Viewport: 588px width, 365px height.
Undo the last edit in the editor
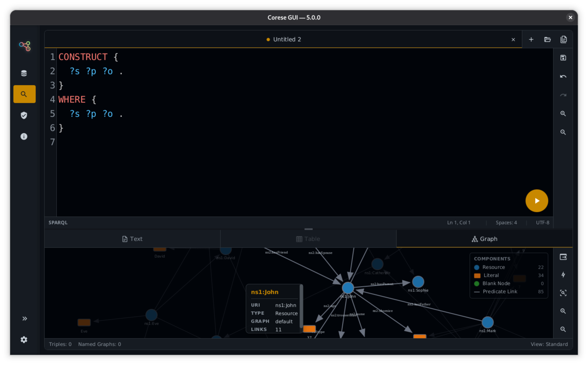point(563,76)
